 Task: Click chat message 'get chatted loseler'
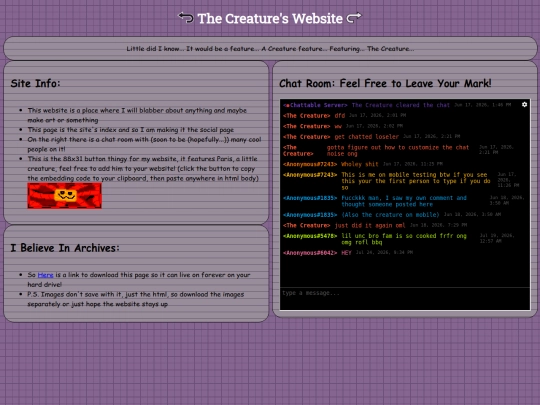pos(367,137)
